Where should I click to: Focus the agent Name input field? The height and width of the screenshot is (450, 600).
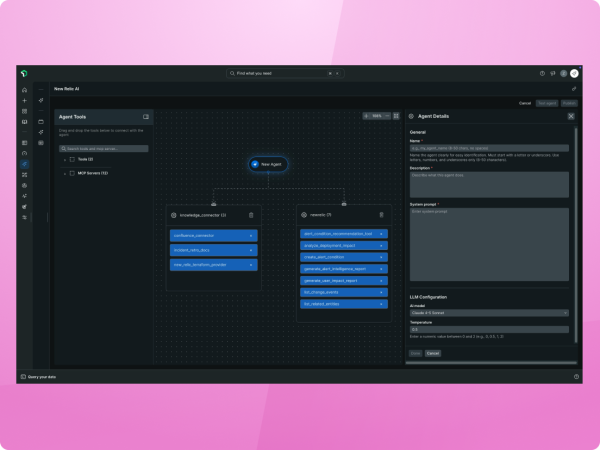(x=488, y=148)
